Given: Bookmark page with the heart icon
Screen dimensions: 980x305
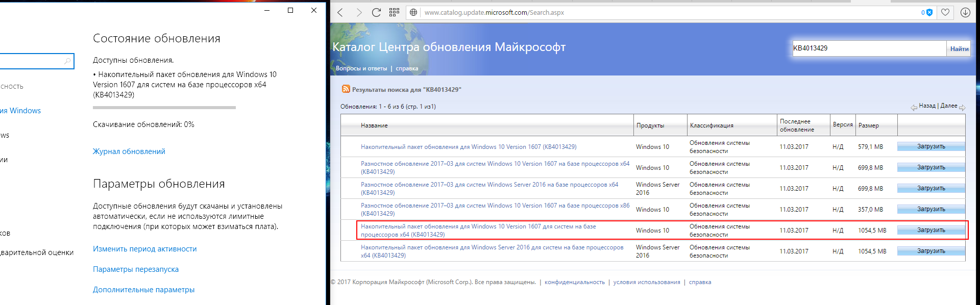Looking at the screenshot, I should (x=945, y=13).
